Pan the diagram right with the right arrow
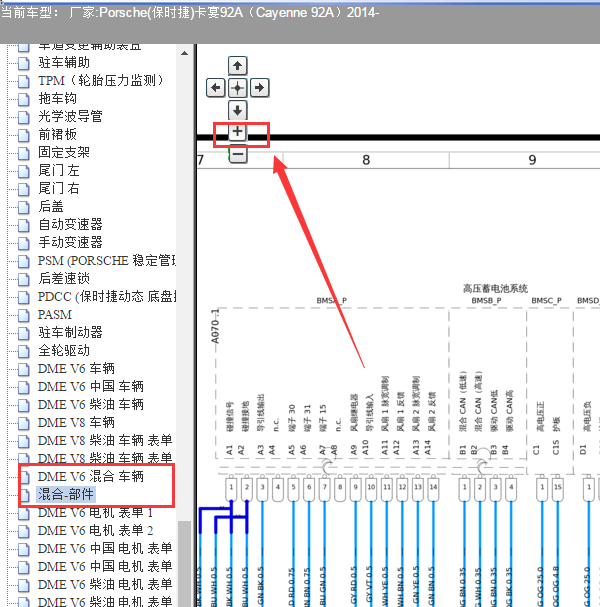 point(259,88)
